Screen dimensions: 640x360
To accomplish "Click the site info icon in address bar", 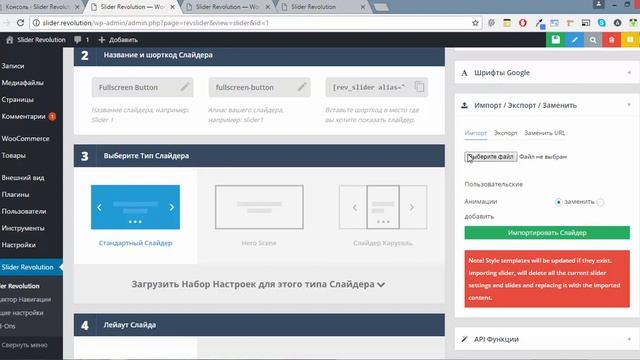I will point(36,23).
